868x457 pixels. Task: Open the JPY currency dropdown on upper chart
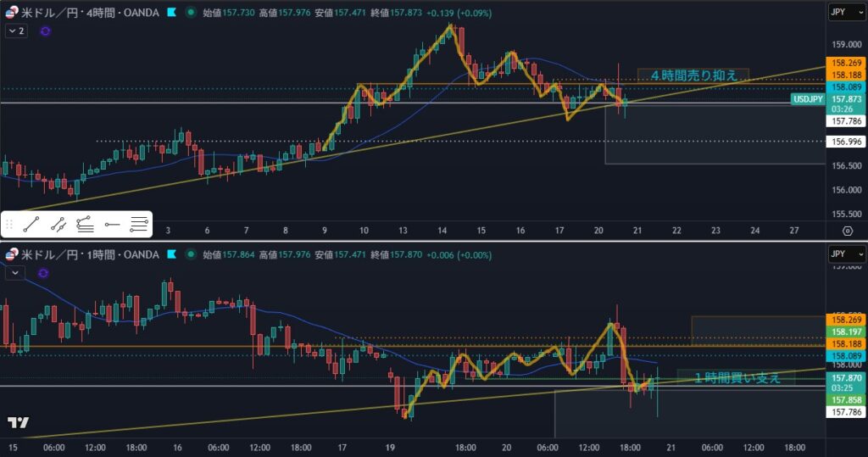coord(846,13)
